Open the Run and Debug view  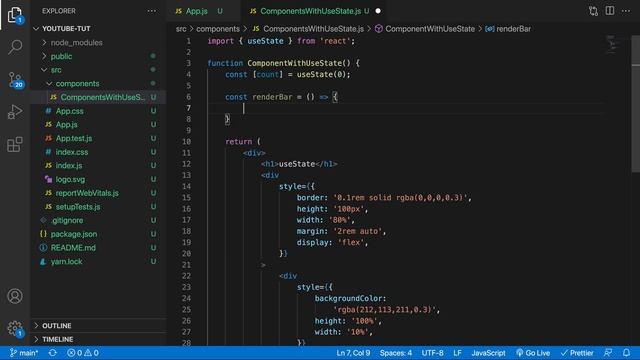(x=15, y=112)
